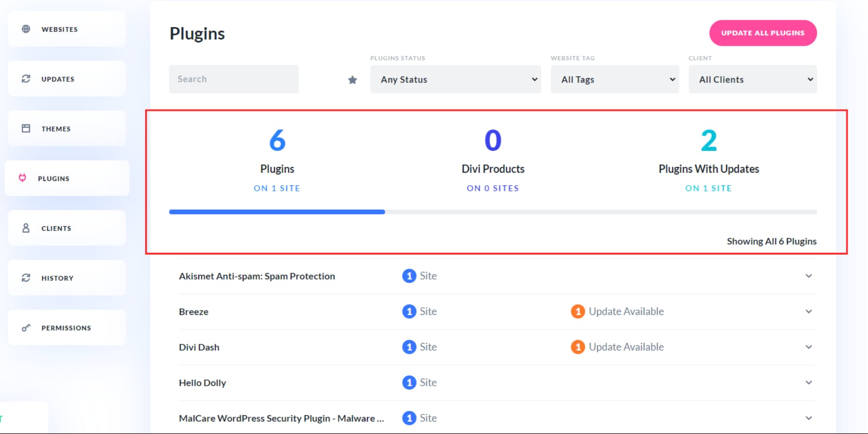Select the Websites globe icon
The image size is (868, 434).
(26, 29)
